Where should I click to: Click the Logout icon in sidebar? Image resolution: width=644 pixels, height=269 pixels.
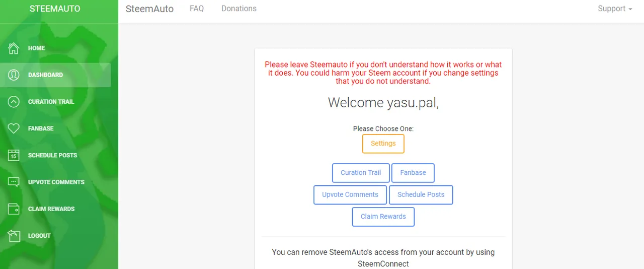point(14,235)
